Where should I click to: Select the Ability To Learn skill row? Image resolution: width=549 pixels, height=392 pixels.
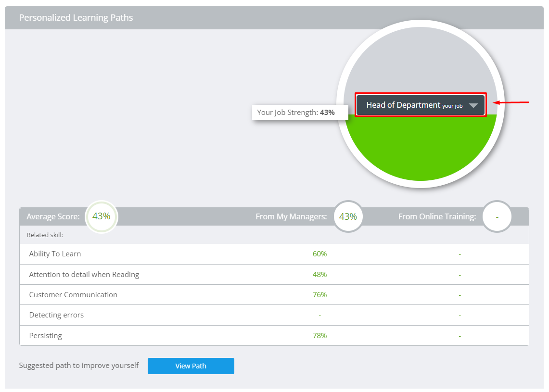pos(55,254)
